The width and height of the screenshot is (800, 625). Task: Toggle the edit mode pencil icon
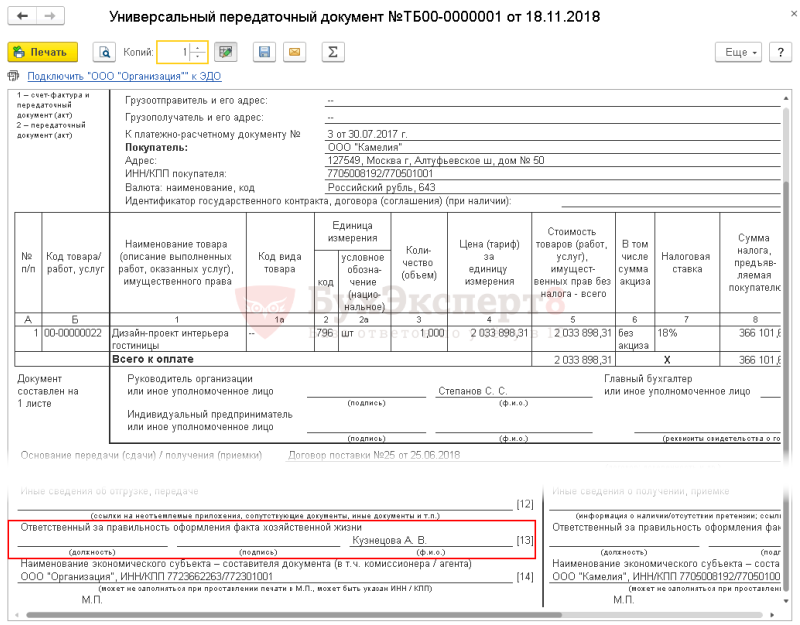226,52
